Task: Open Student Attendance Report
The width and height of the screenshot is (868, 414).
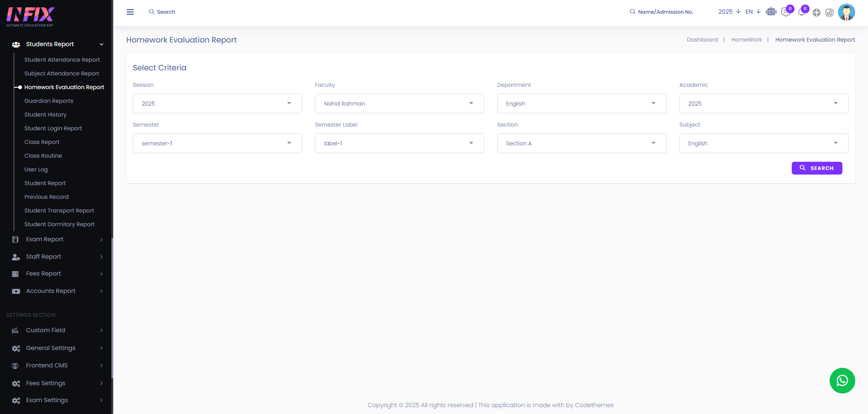Action: click(62, 60)
